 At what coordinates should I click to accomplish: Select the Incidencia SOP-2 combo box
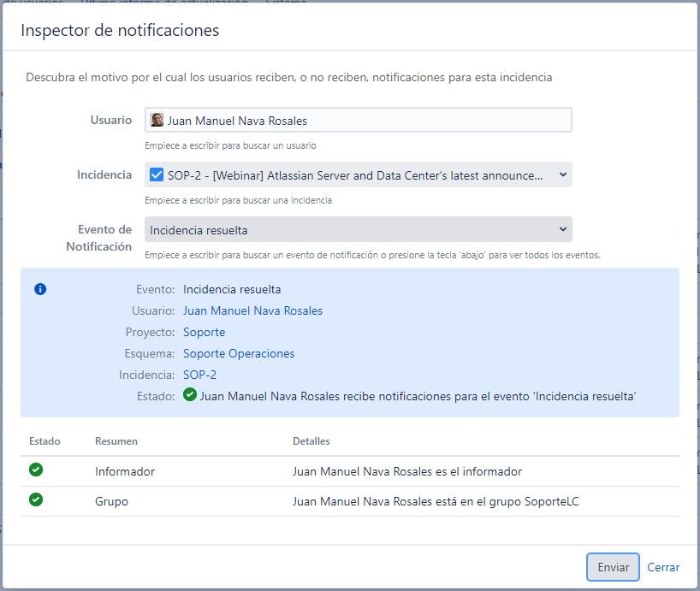[x=358, y=174]
